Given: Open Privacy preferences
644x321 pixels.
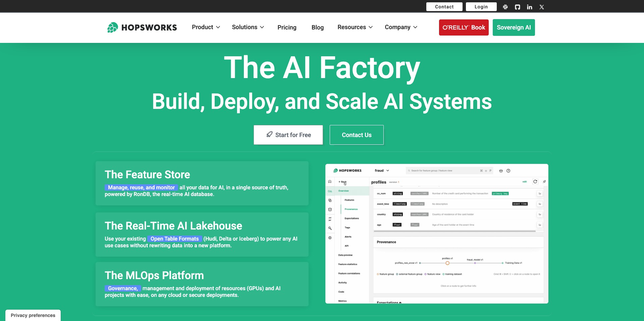Looking at the screenshot, I should pyautogui.click(x=33, y=315).
